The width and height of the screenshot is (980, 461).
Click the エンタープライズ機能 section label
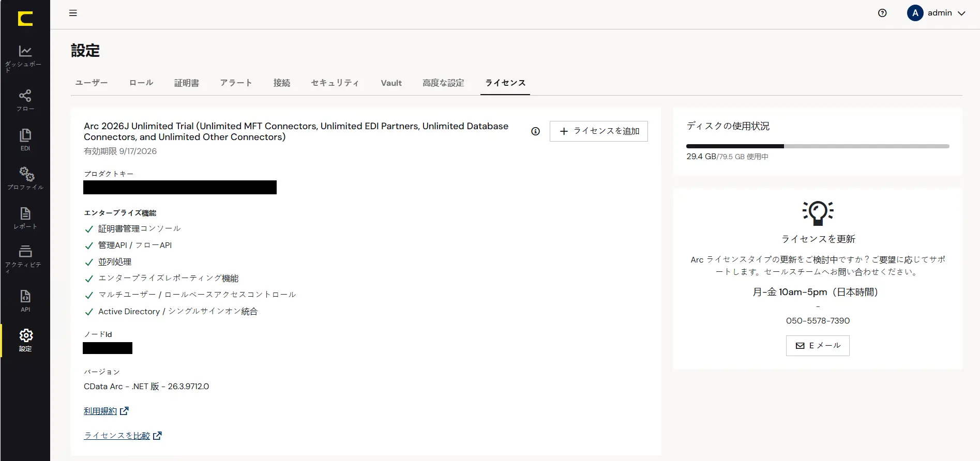click(120, 213)
